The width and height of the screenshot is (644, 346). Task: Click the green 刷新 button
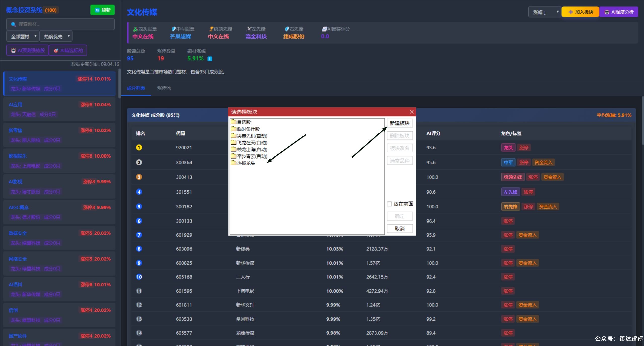pos(102,10)
